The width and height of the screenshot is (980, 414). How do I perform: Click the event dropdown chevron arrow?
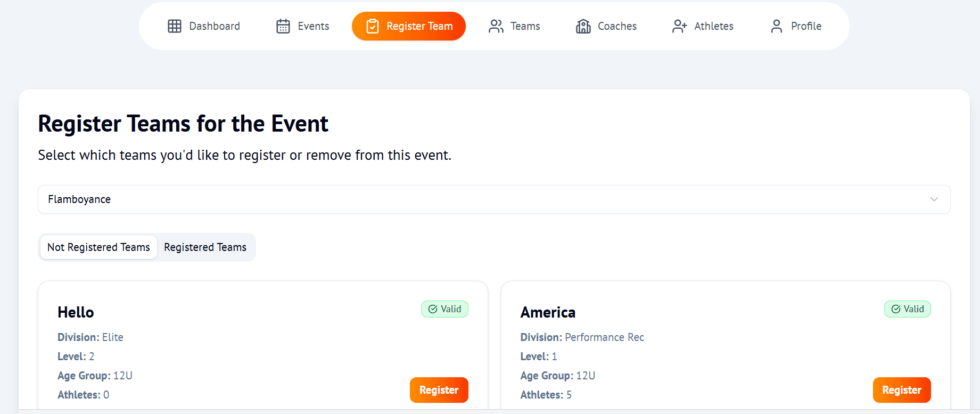pyautogui.click(x=934, y=199)
